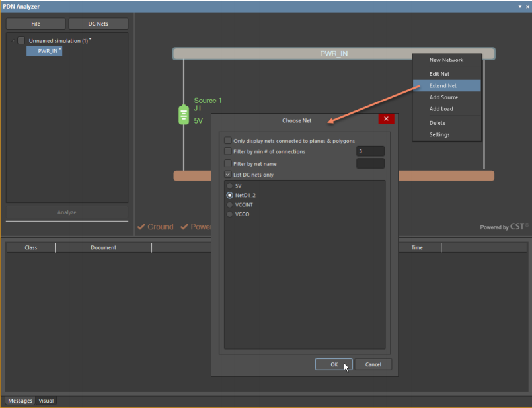Select Extend Net in context menu
532x408 pixels.
click(447, 85)
